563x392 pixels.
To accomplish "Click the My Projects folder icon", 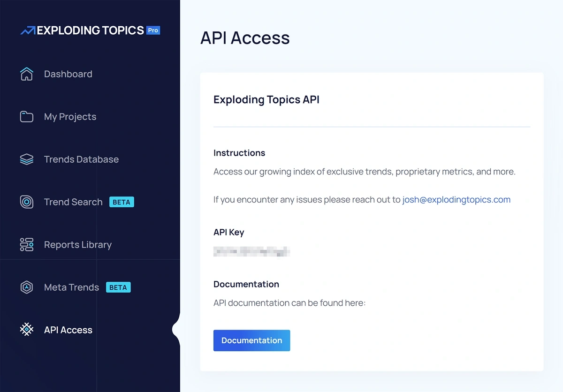I will coord(27,117).
